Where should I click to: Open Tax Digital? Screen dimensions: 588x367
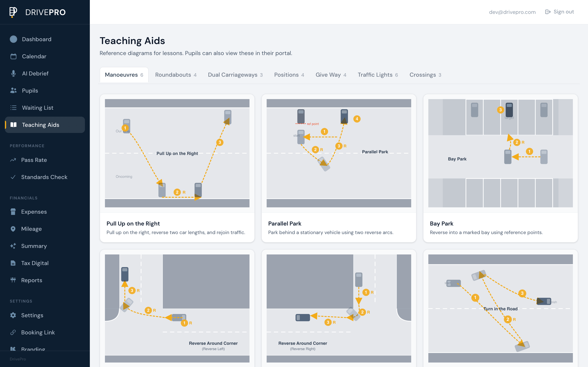(x=35, y=263)
